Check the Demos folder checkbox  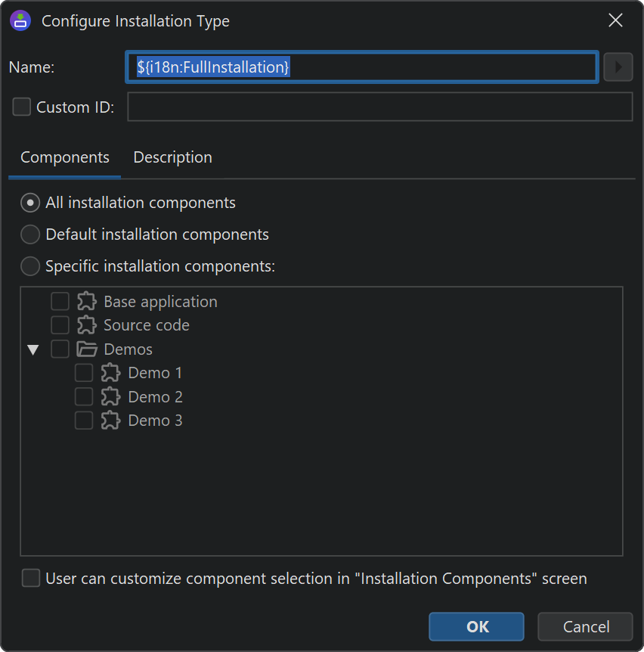[x=60, y=349]
